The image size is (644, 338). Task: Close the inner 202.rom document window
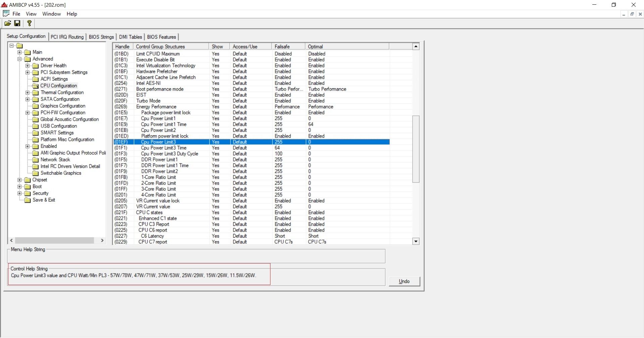(640, 14)
